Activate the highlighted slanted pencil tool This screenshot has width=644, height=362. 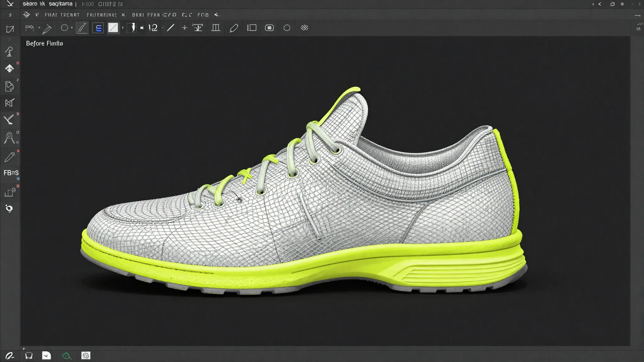82,28
